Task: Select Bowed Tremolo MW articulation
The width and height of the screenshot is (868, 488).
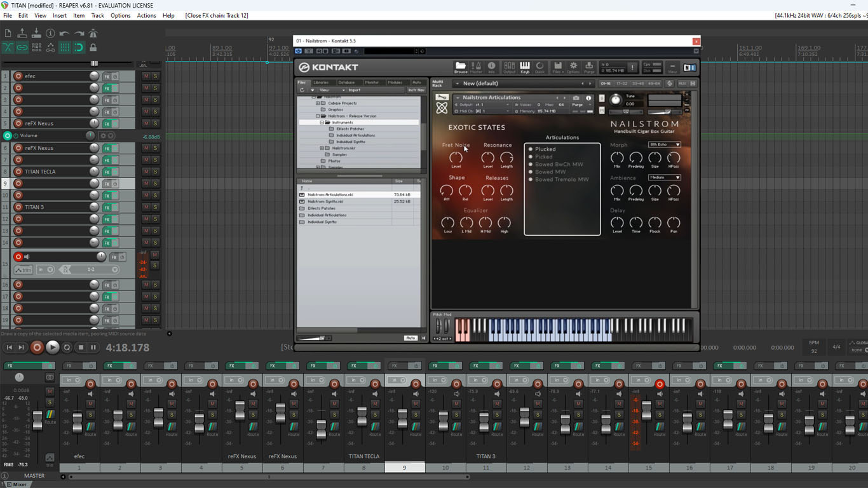Action: 562,180
